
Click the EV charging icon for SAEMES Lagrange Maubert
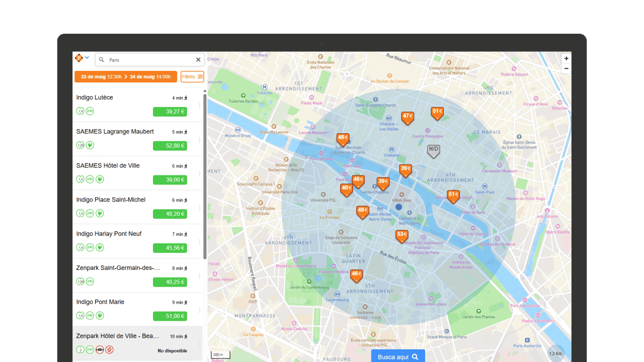[90, 145]
